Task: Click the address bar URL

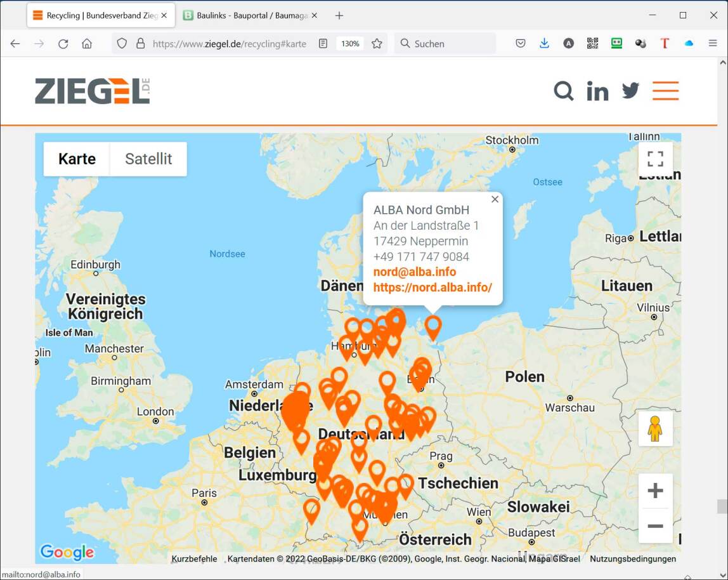Action: (x=230, y=44)
